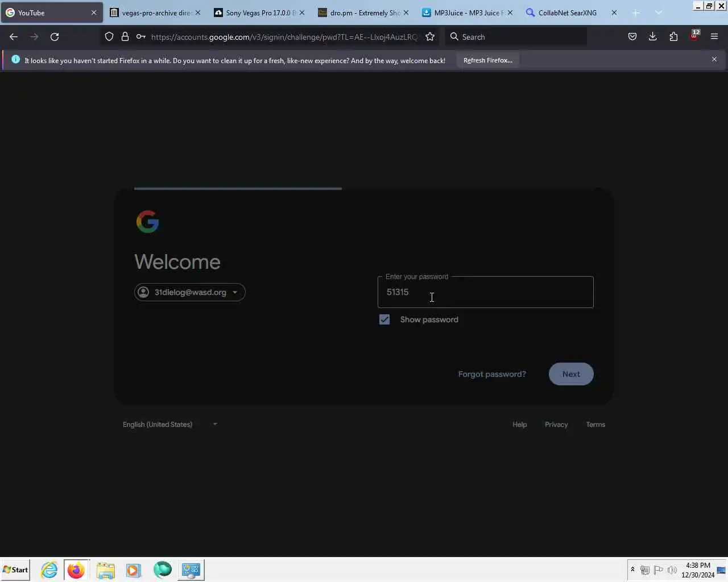The height and width of the screenshot is (582, 728).
Task: Click the saved-logins key icon in address bar
Action: (x=140, y=37)
